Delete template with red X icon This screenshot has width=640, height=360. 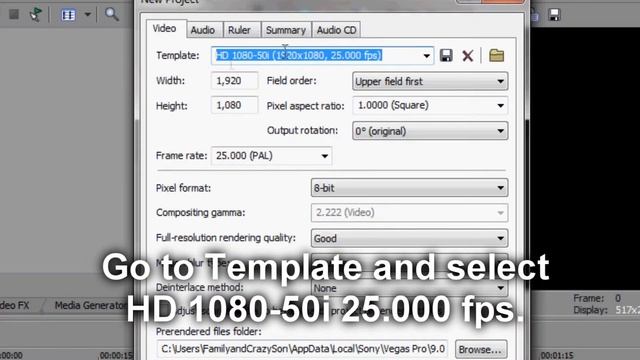point(468,56)
